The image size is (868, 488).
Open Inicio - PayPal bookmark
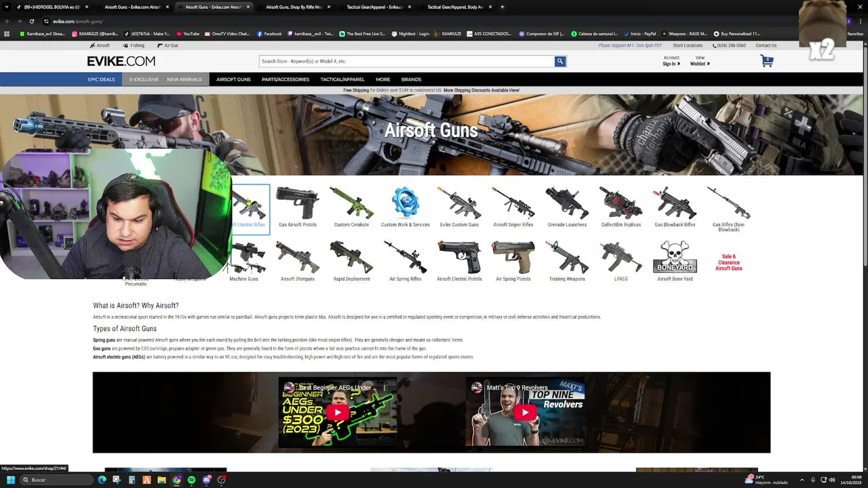pos(639,33)
